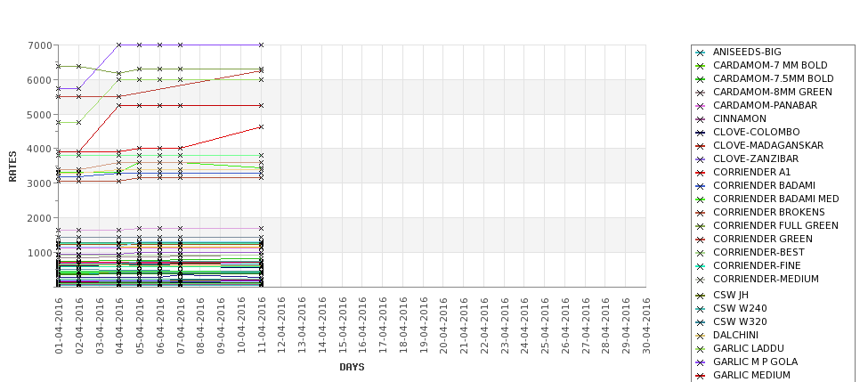Click the DAYS axis title
868x382 pixels.
pos(352,367)
